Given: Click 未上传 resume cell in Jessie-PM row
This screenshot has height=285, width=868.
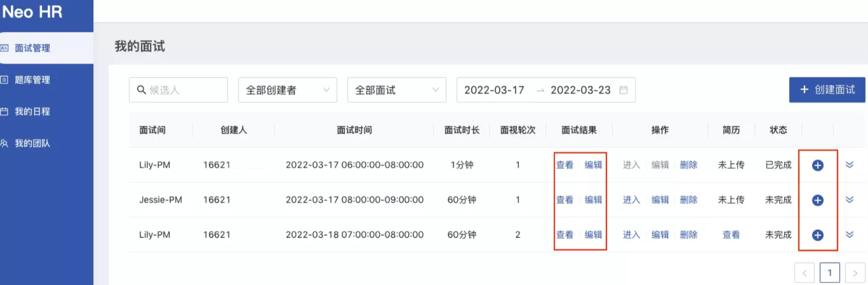Looking at the screenshot, I should (x=731, y=200).
